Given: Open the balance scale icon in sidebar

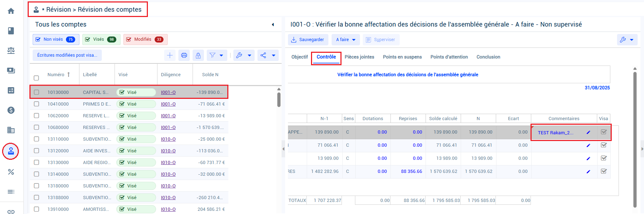Looking at the screenshot, I should 11,51.
